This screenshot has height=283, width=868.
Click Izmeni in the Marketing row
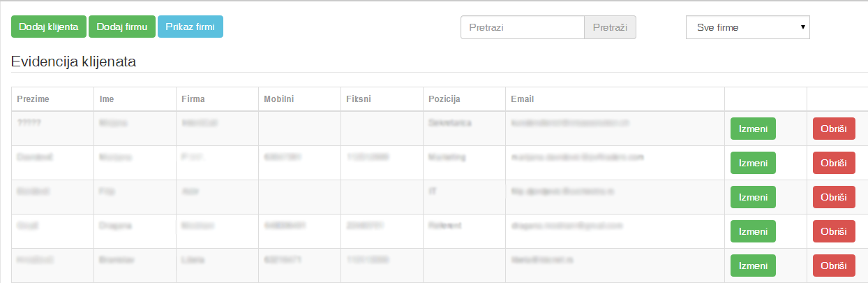753,163
